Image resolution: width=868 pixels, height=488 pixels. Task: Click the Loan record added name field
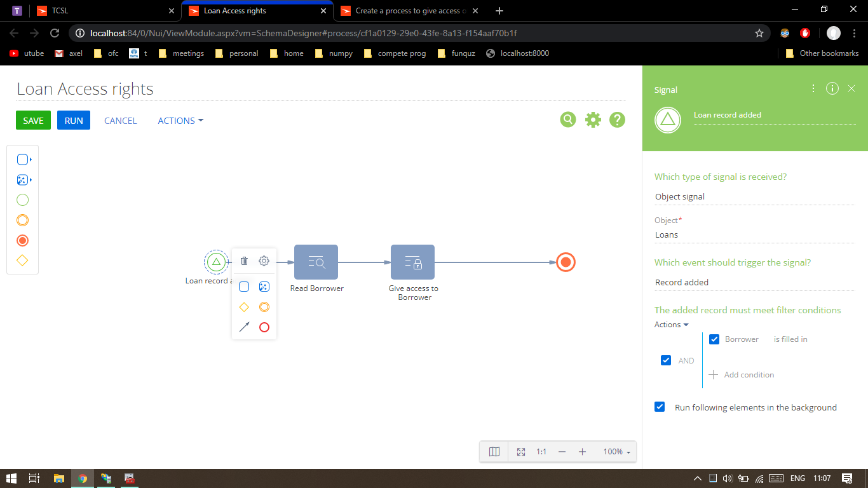pos(775,115)
